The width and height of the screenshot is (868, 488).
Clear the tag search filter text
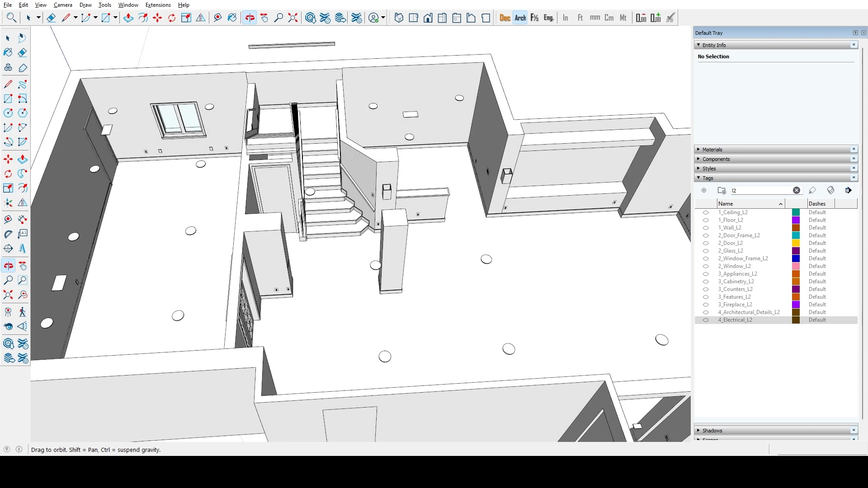tap(796, 190)
